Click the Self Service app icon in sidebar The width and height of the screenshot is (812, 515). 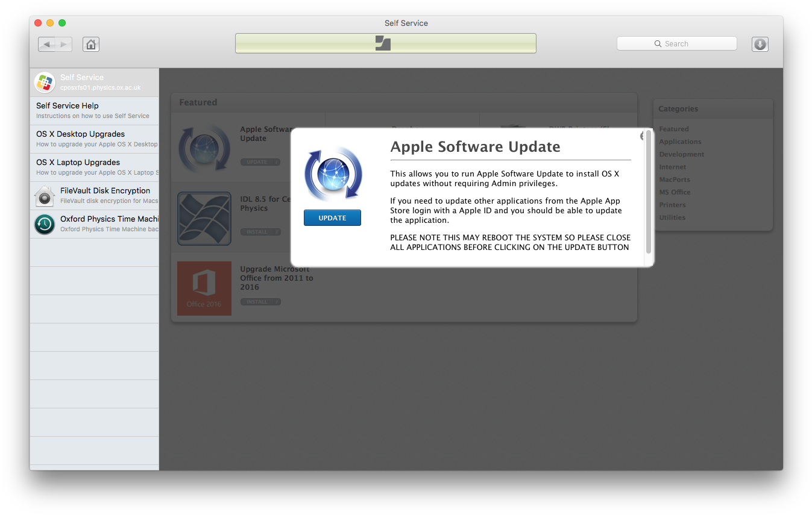45,83
